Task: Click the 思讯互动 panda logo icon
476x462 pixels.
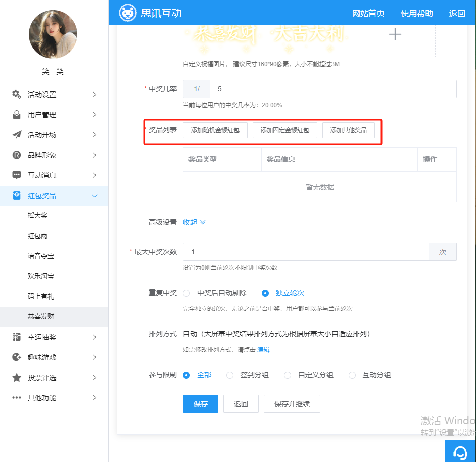Action: click(x=128, y=13)
